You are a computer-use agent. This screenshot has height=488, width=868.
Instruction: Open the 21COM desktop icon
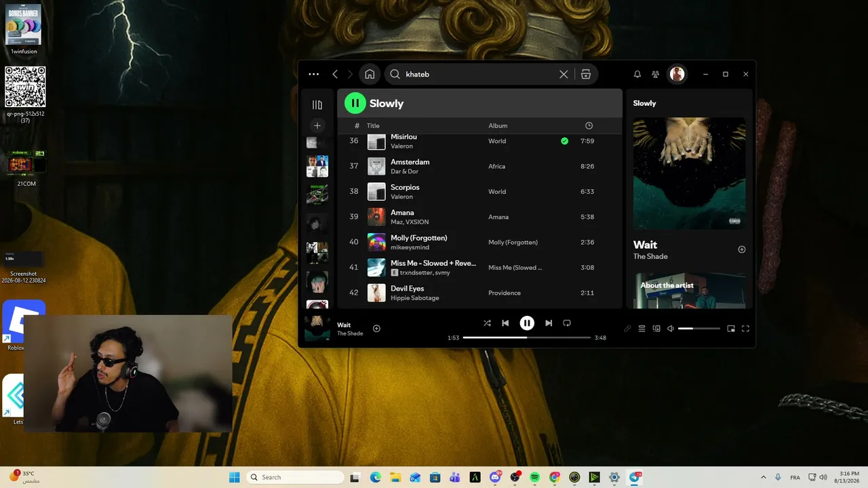(x=26, y=168)
